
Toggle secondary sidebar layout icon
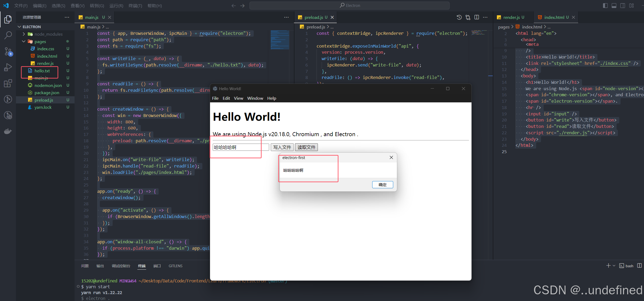click(x=623, y=6)
